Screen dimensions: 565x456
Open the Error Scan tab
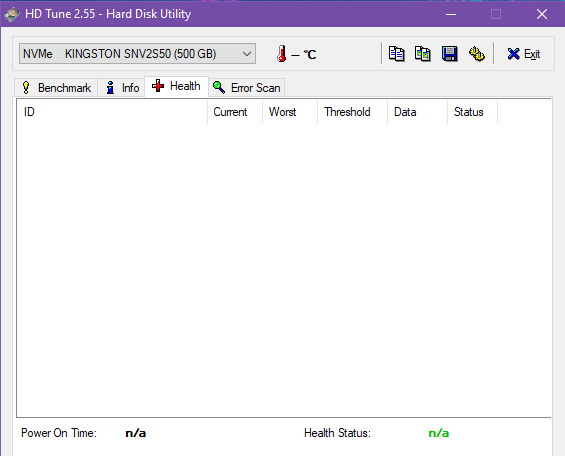(246, 88)
